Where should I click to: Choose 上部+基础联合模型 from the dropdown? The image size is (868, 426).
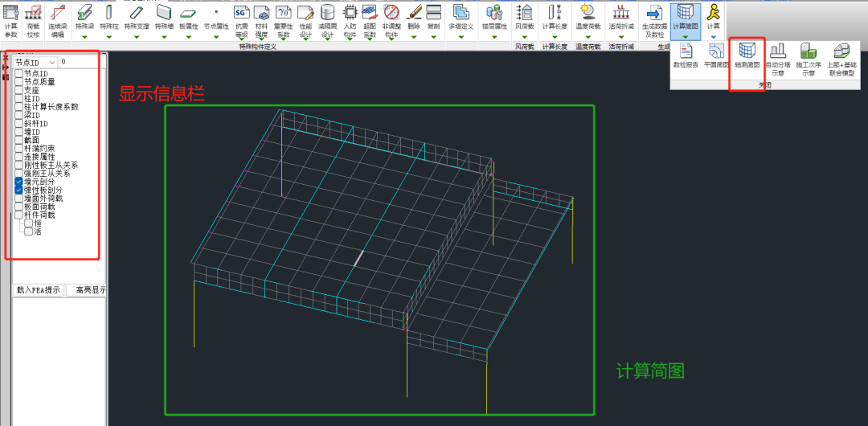pyautogui.click(x=841, y=59)
